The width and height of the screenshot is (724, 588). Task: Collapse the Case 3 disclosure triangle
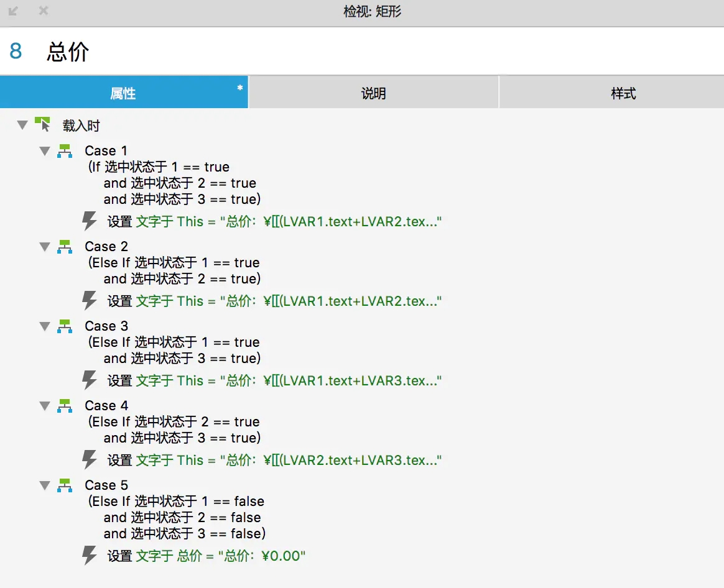[x=44, y=326]
